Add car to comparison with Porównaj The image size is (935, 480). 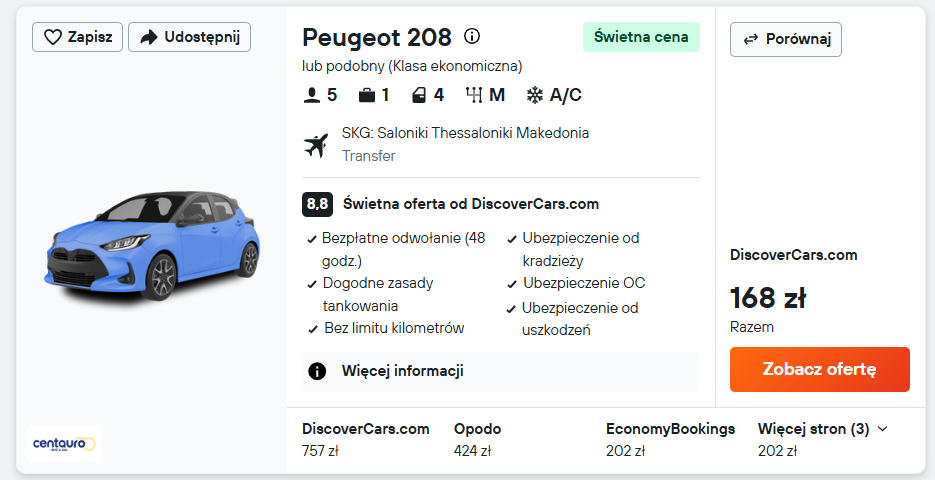786,39
